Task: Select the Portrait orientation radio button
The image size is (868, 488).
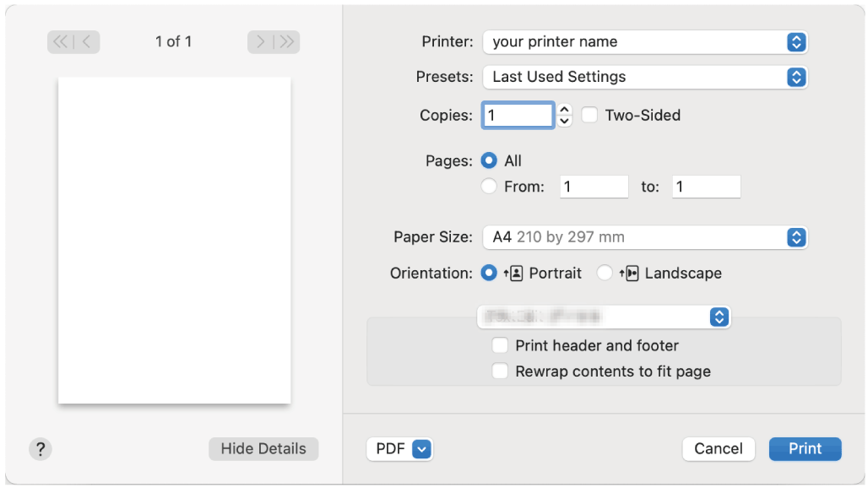Action: point(489,274)
